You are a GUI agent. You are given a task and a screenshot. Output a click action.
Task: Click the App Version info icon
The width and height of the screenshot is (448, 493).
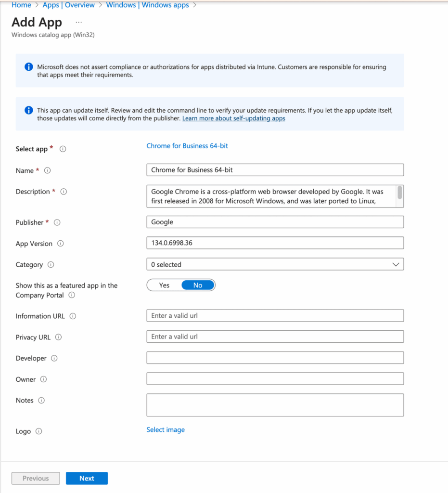[61, 244]
